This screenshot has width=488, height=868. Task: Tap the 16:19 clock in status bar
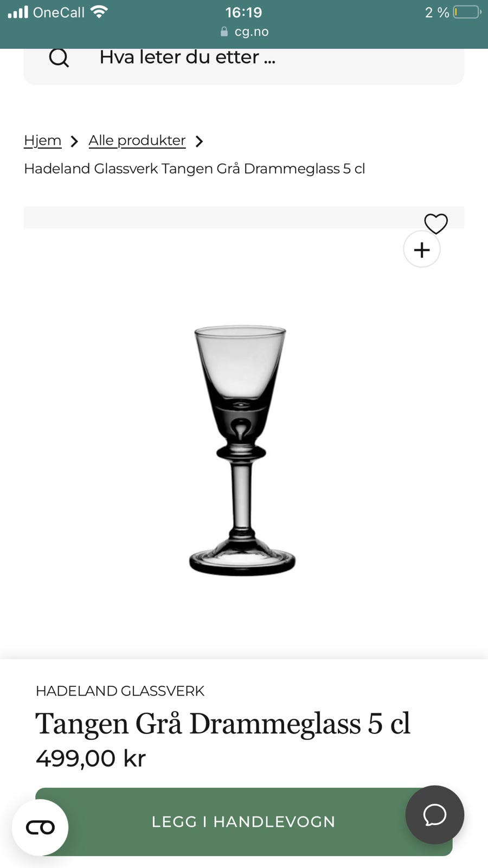(x=243, y=12)
